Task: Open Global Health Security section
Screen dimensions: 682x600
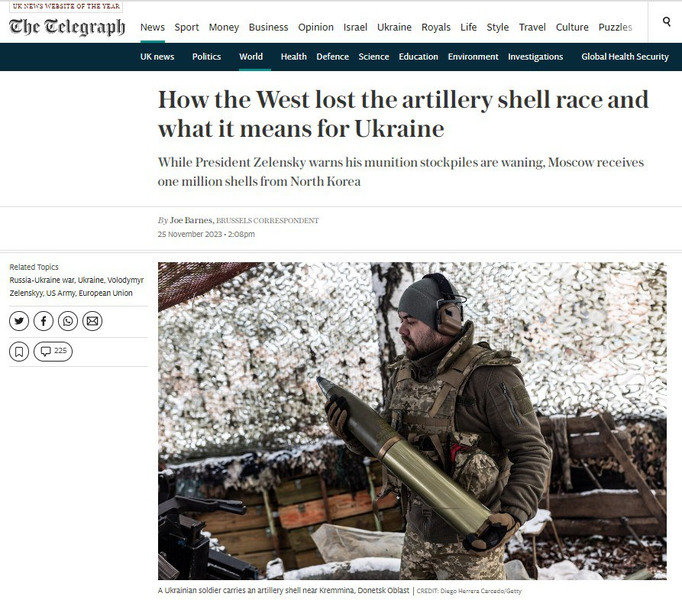Action: (x=625, y=57)
